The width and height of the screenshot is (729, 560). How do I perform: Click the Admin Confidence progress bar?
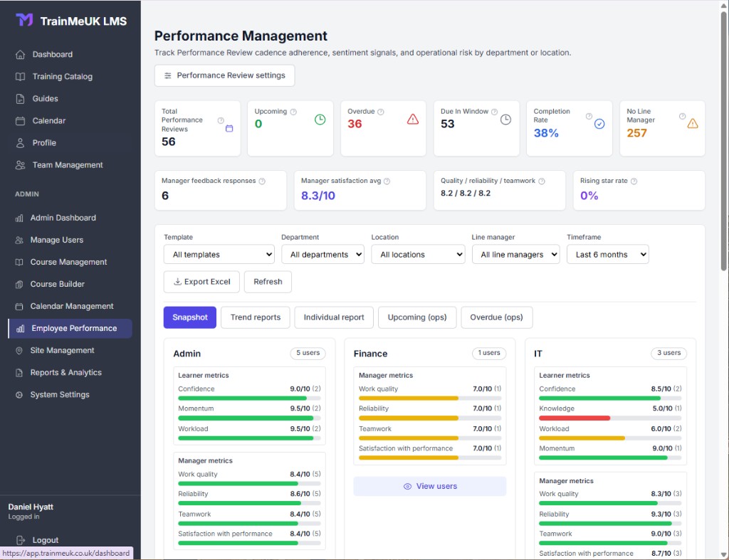tap(249, 398)
